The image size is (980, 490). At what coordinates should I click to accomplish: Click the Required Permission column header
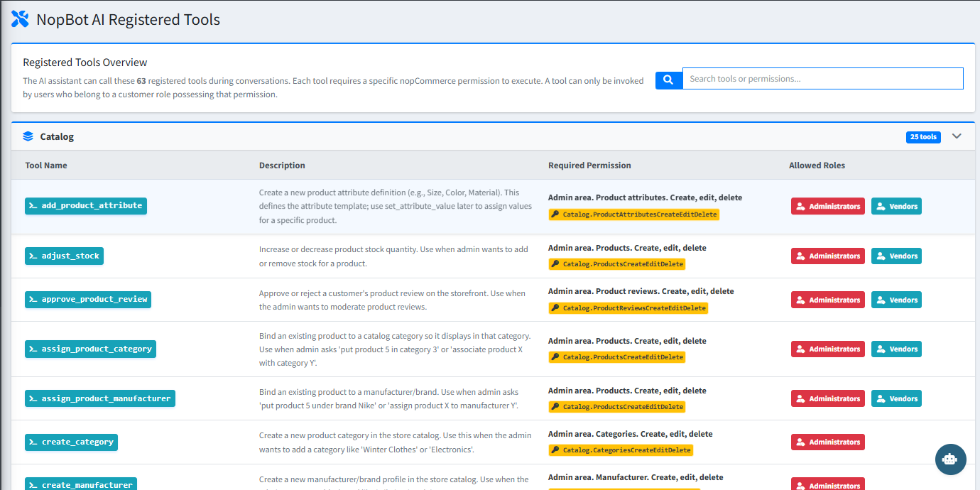tap(589, 165)
